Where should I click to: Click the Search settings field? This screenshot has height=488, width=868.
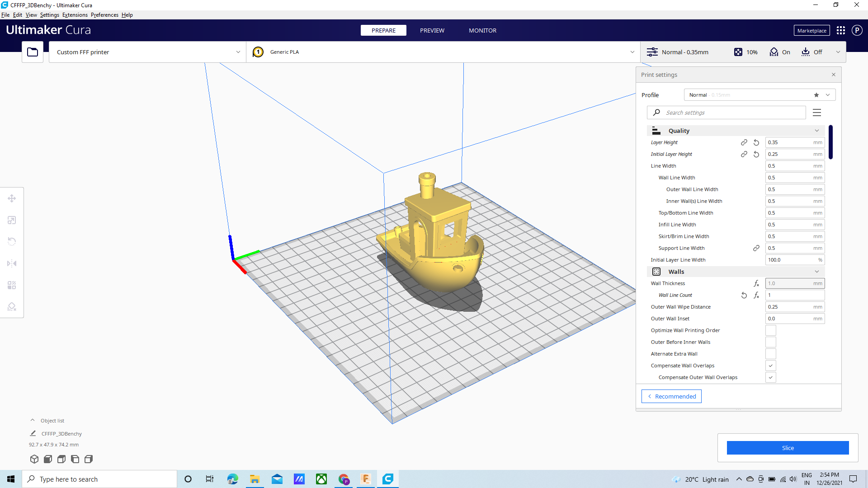[x=726, y=113]
